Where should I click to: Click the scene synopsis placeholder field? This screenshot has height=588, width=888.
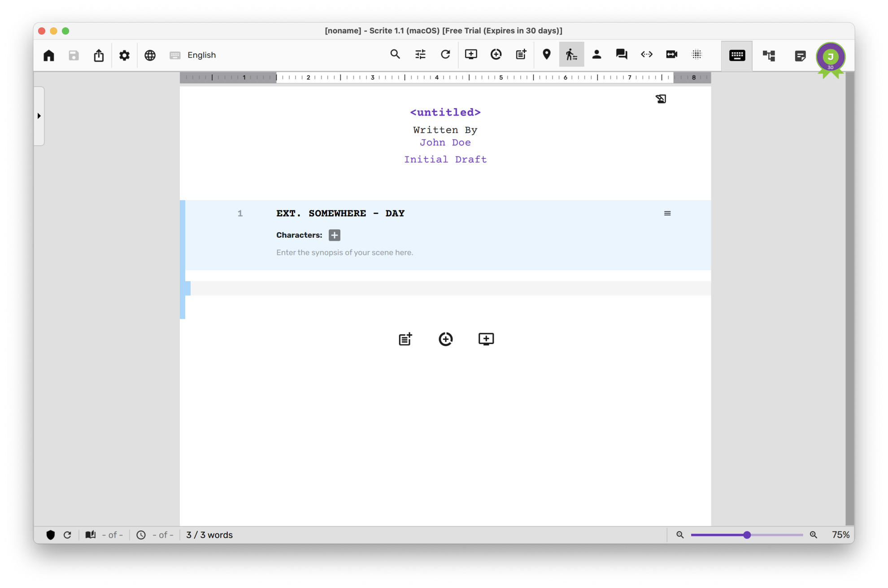(344, 252)
